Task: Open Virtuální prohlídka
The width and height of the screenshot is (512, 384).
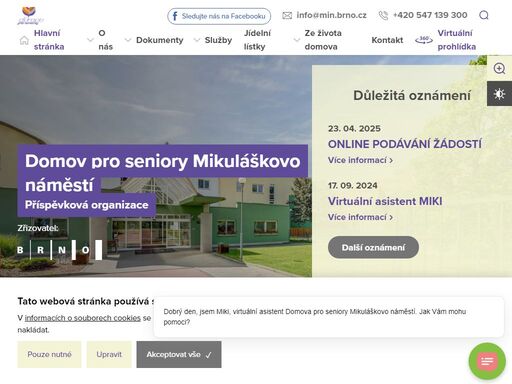Action: (x=456, y=40)
